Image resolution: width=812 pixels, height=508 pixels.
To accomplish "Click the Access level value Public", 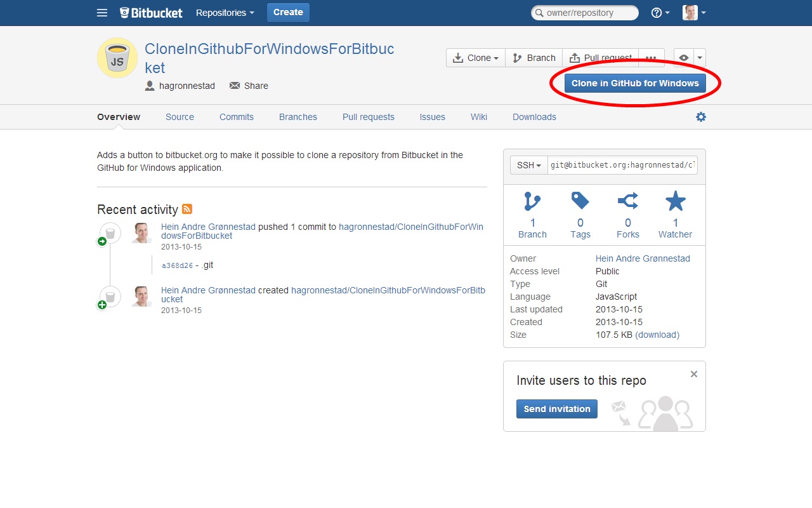I will 608,271.
